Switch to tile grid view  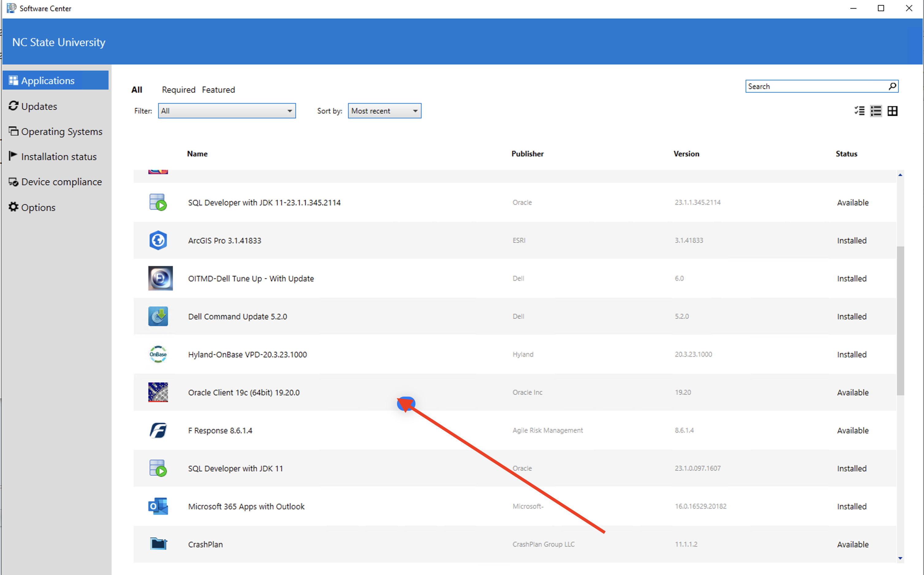pyautogui.click(x=892, y=111)
